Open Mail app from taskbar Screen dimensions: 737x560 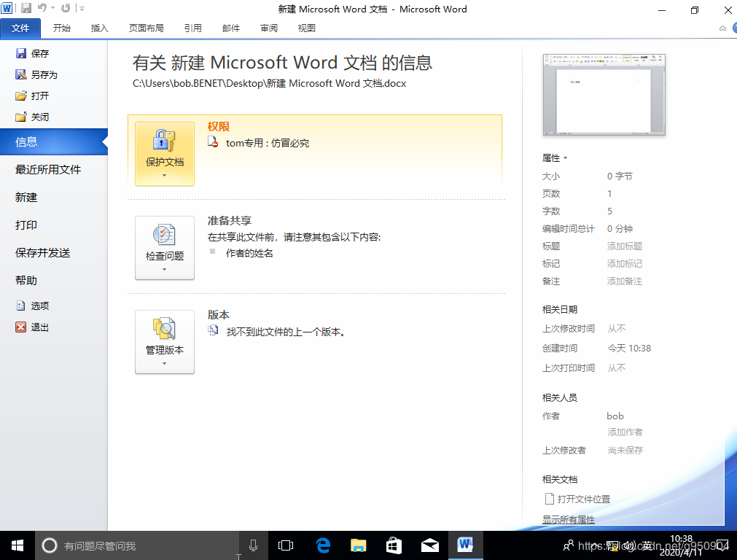[x=429, y=545]
